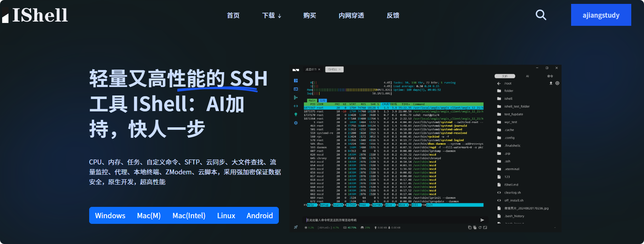Download the Mac(M) version

point(149,216)
